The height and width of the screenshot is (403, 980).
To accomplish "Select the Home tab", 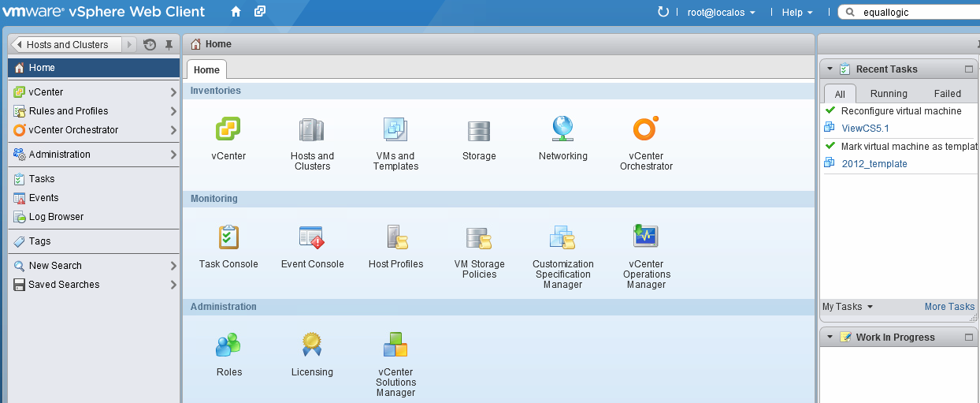I will point(206,69).
